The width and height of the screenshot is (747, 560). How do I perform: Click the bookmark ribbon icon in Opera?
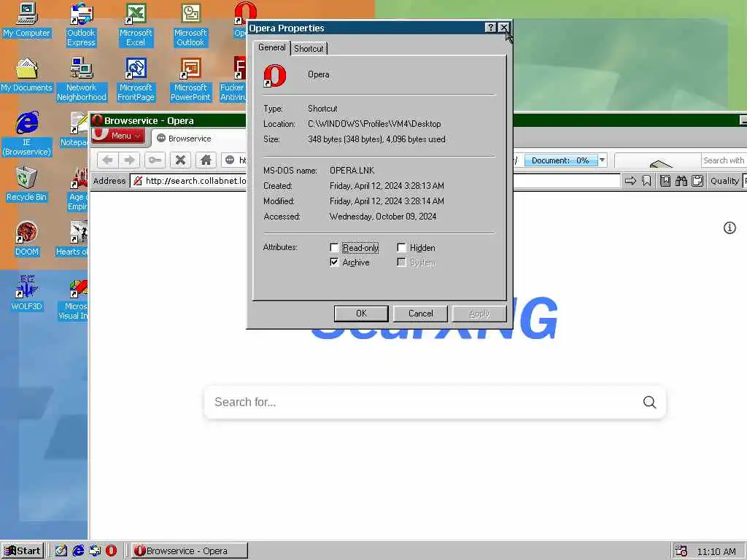646,181
